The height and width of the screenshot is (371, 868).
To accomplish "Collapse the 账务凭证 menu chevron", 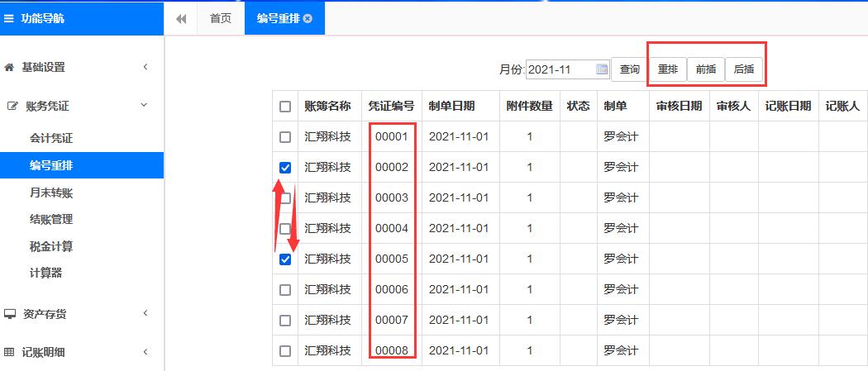I will 145,106.
